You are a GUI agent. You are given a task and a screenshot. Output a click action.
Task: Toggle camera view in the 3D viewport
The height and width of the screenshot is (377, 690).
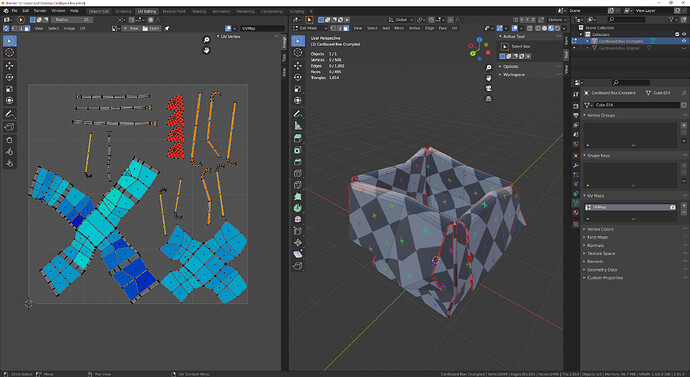coord(488,88)
